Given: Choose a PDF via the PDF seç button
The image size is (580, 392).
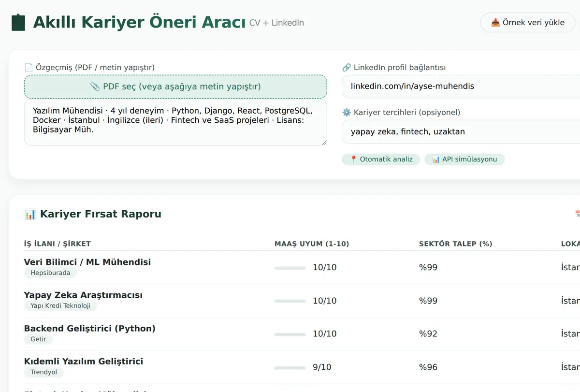Looking at the screenshot, I should [x=175, y=87].
